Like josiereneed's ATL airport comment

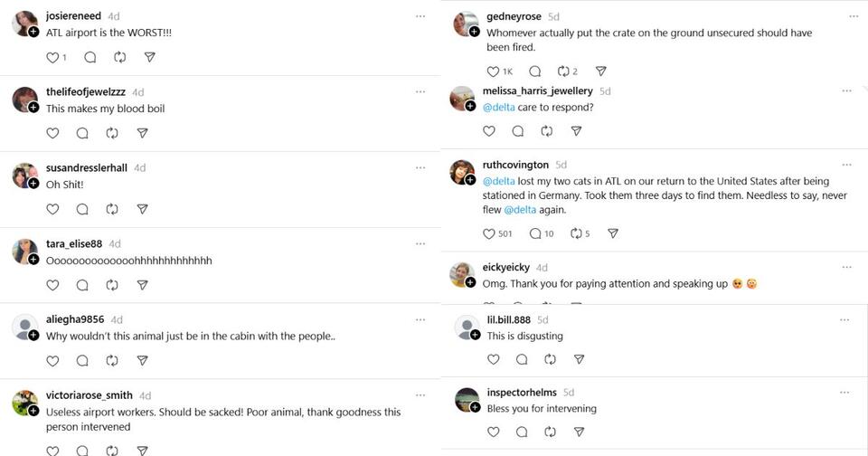tap(52, 57)
